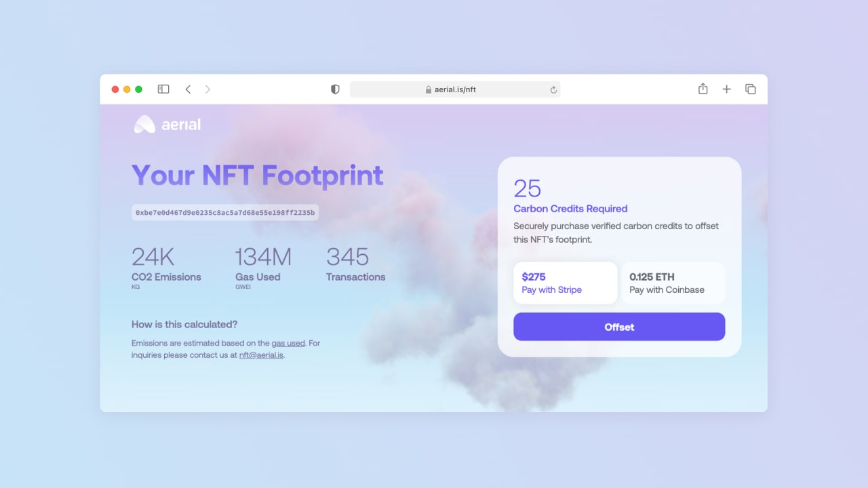Go back with the left chevron

pyautogui.click(x=188, y=89)
